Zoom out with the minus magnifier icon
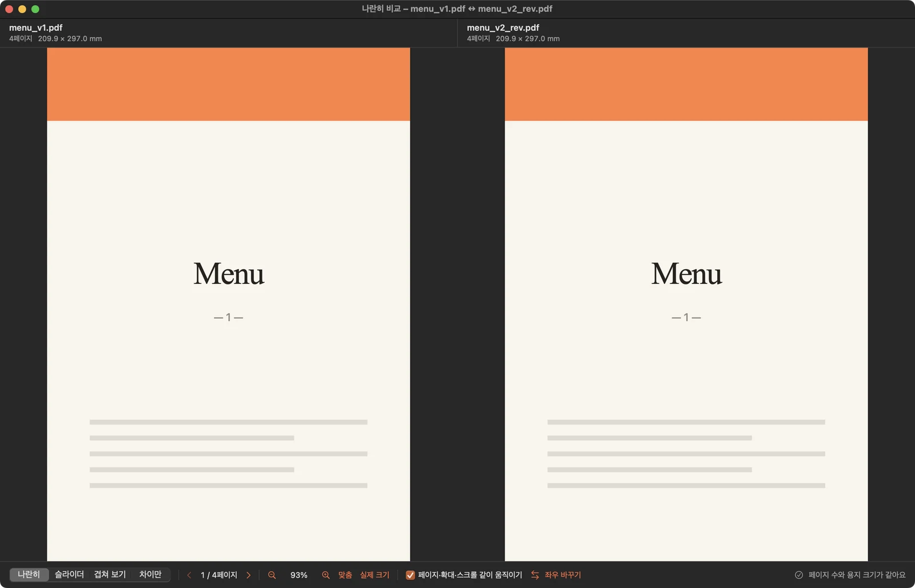 [x=272, y=575]
